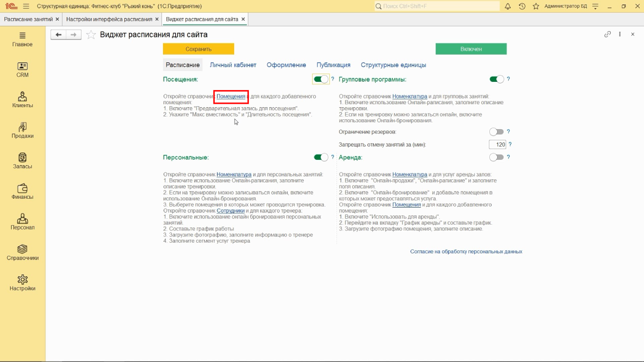This screenshot has width=644, height=362.
Task: Add this form to favorites star
Action: tap(91, 35)
